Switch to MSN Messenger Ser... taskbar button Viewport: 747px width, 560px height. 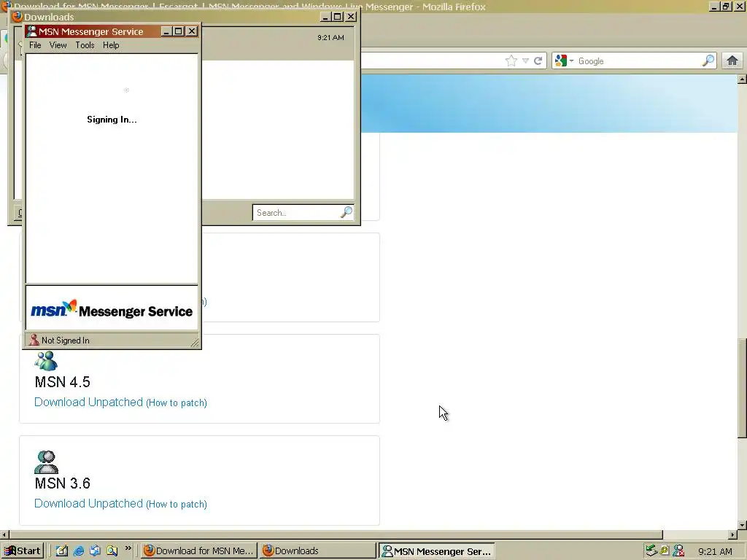437,551
